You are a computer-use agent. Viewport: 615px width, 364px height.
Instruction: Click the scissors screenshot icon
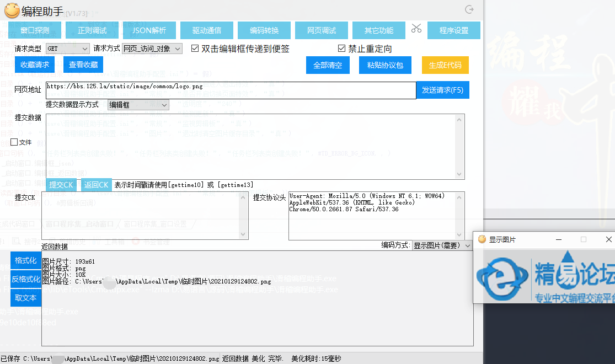[416, 29]
